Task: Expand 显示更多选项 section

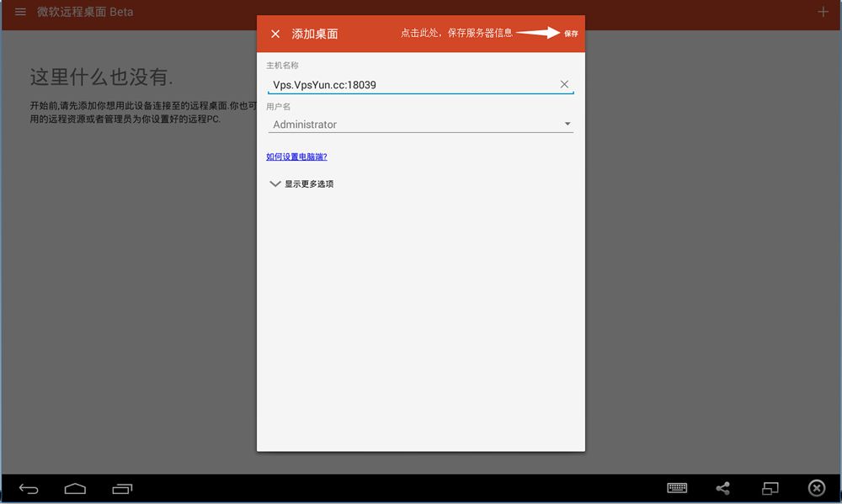Action: (301, 184)
